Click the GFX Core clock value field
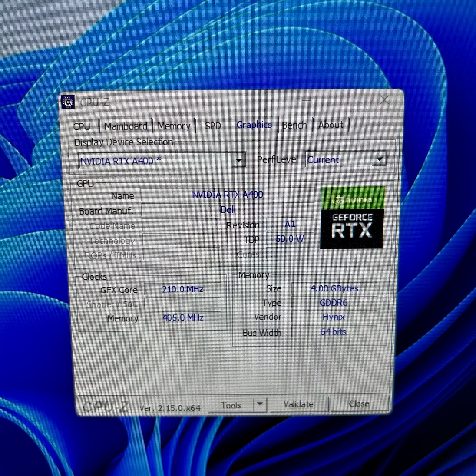 pos(182,289)
